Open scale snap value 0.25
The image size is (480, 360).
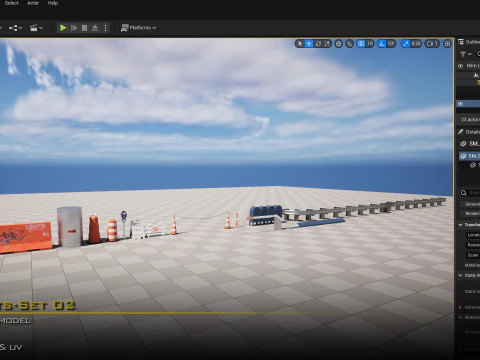tap(416, 44)
